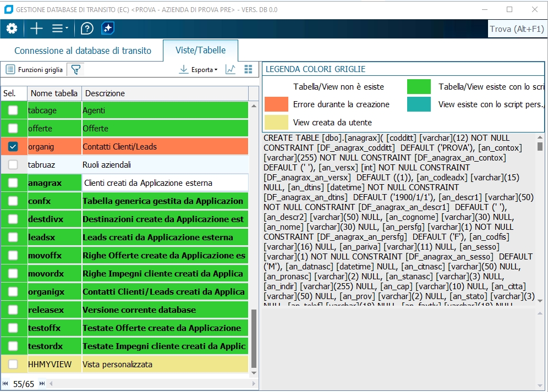Check the HHMYVIEW row checkbox
Image resolution: width=548 pixels, height=392 pixels.
click(x=13, y=364)
